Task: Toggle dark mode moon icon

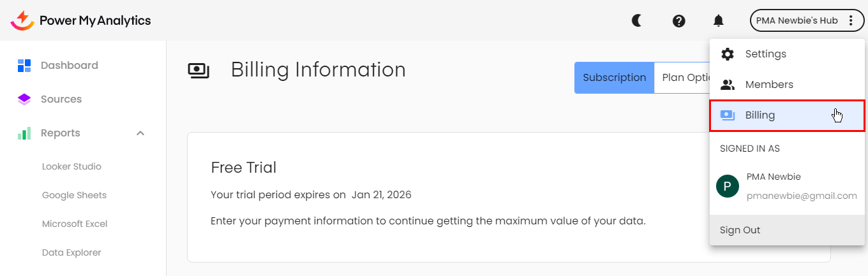Action: [637, 20]
